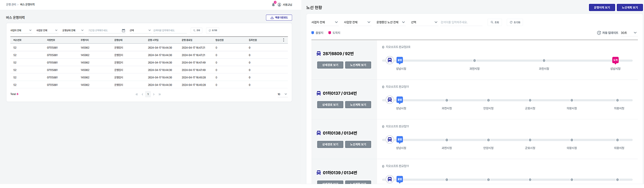Click the circled bus marker on 28가8809 route

point(390,60)
